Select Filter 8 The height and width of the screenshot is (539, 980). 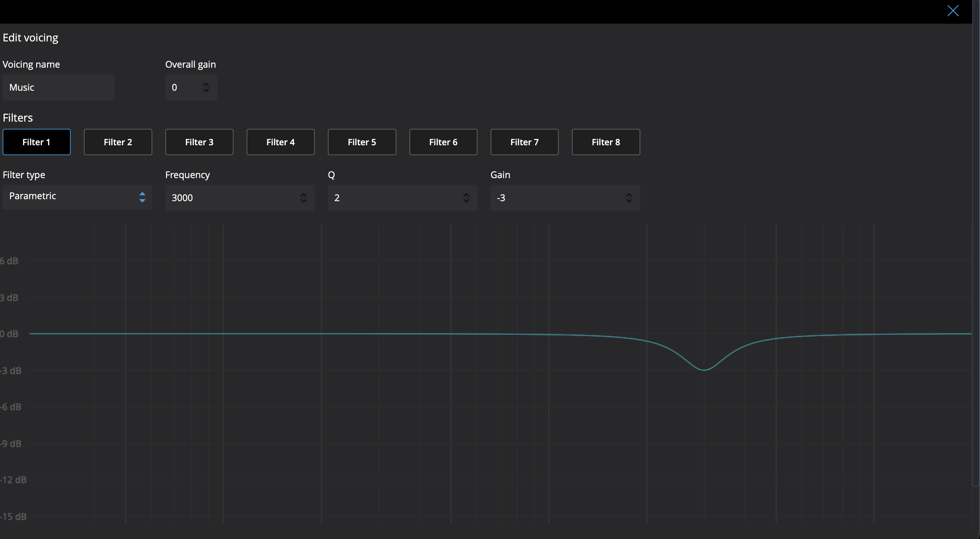(606, 142)
